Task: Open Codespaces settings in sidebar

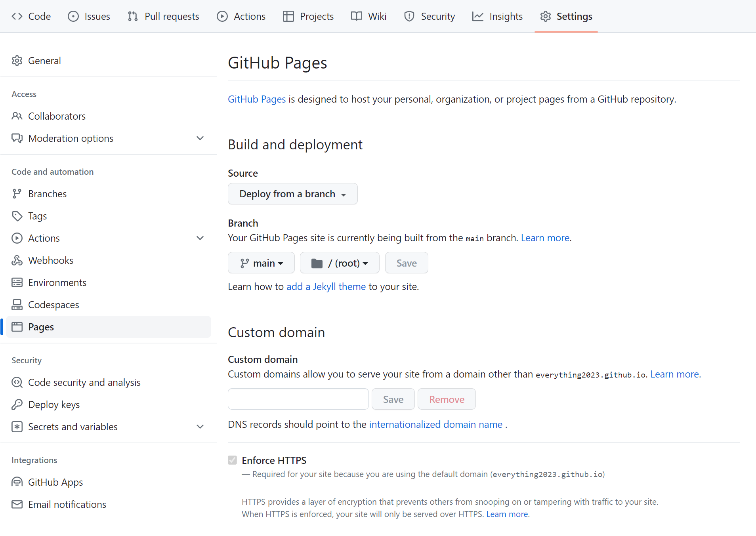Action: coord(109,305)
